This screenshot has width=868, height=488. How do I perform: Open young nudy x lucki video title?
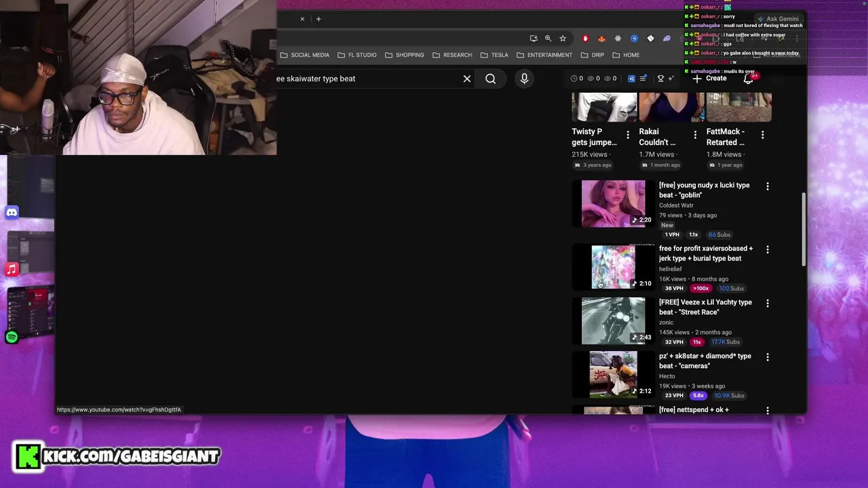pyautogui.click(x=704, y=190)
